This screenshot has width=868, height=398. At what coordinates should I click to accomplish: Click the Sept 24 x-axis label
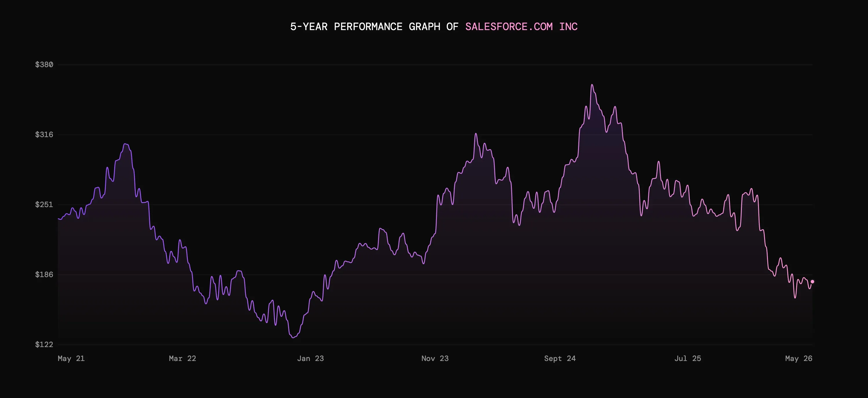(x=560, y=358)
